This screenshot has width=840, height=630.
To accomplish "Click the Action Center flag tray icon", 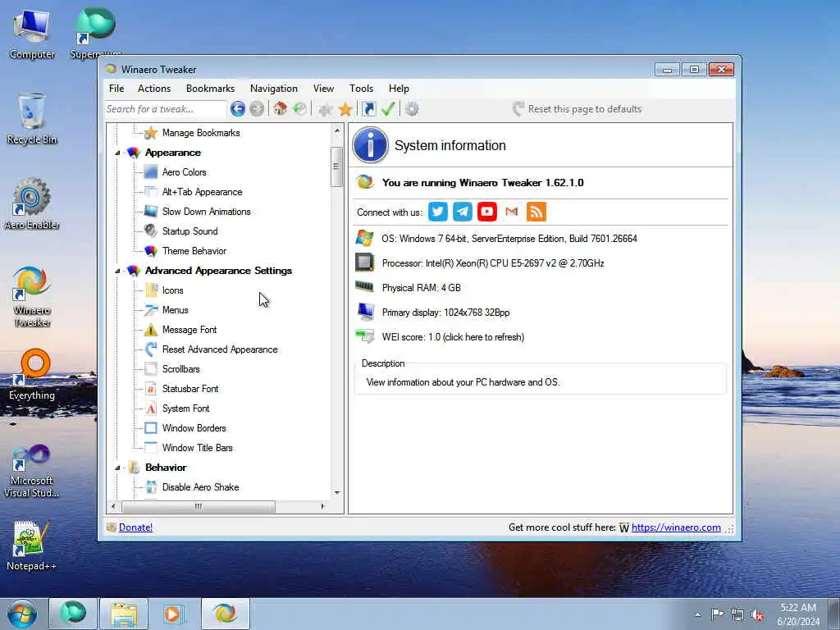I will click(717, 614).
